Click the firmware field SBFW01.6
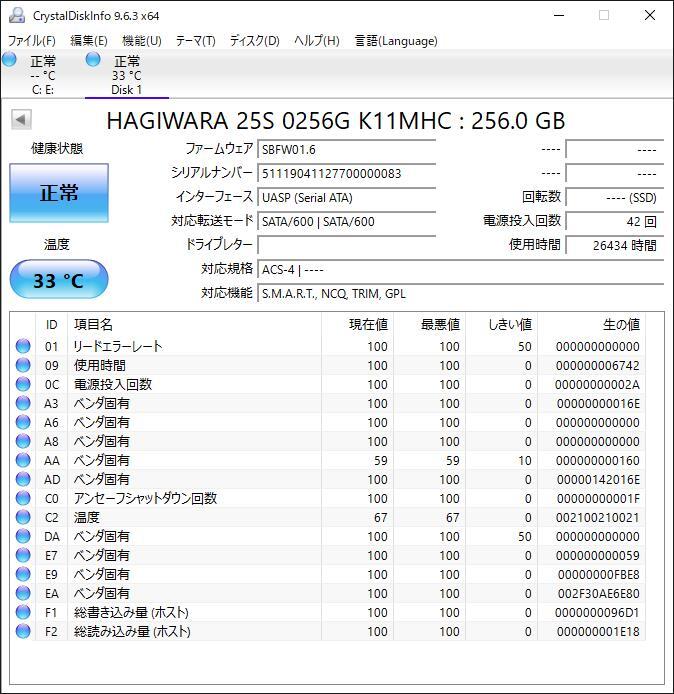Viewport: 674px width, 694px height. tap(347, 150)
